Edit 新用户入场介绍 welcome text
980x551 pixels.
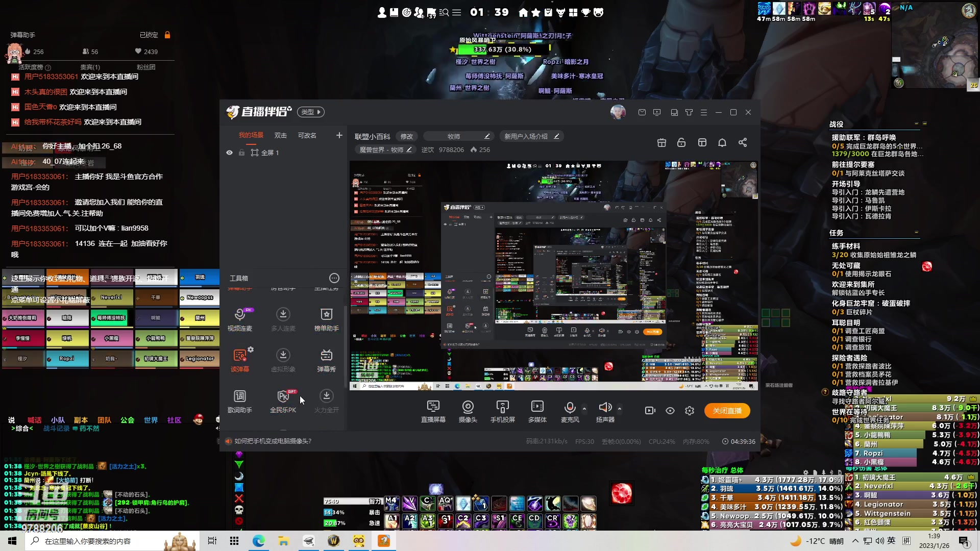pos(532,136)
